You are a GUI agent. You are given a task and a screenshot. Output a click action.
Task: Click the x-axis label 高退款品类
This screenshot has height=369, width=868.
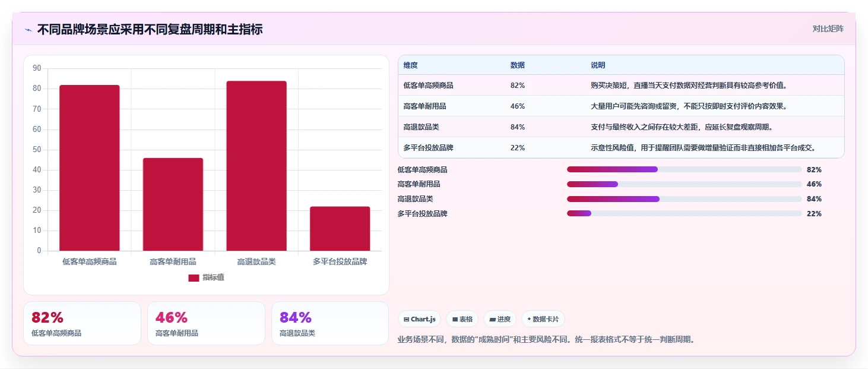[x=256, y=261]
